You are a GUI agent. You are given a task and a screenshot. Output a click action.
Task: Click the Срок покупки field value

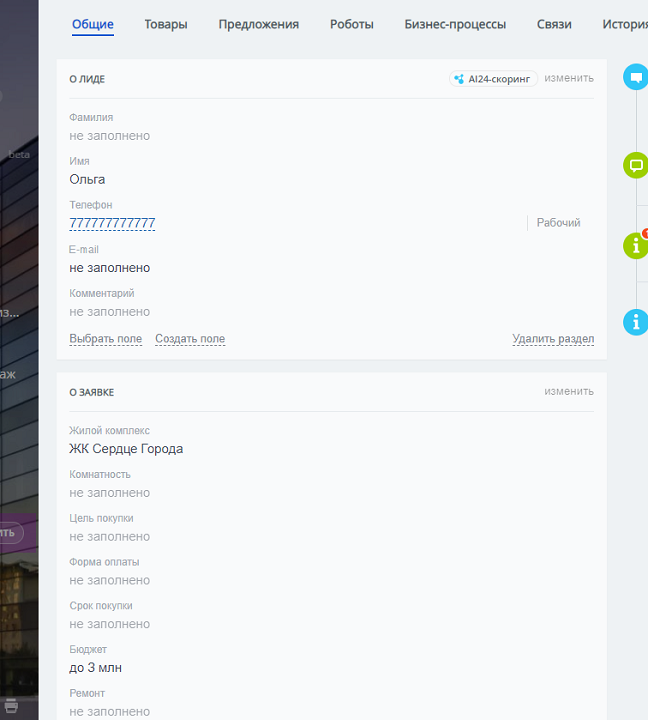[x=110, y=624]
